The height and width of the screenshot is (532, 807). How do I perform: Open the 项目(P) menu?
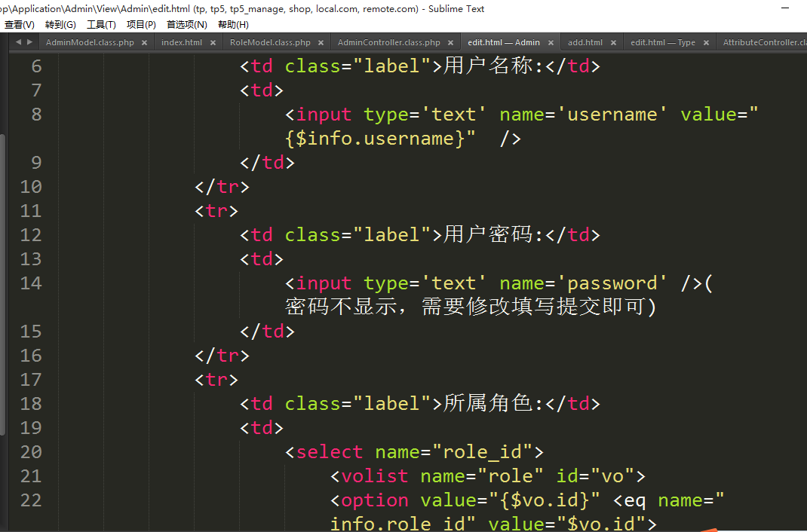(x=141, y=25)
